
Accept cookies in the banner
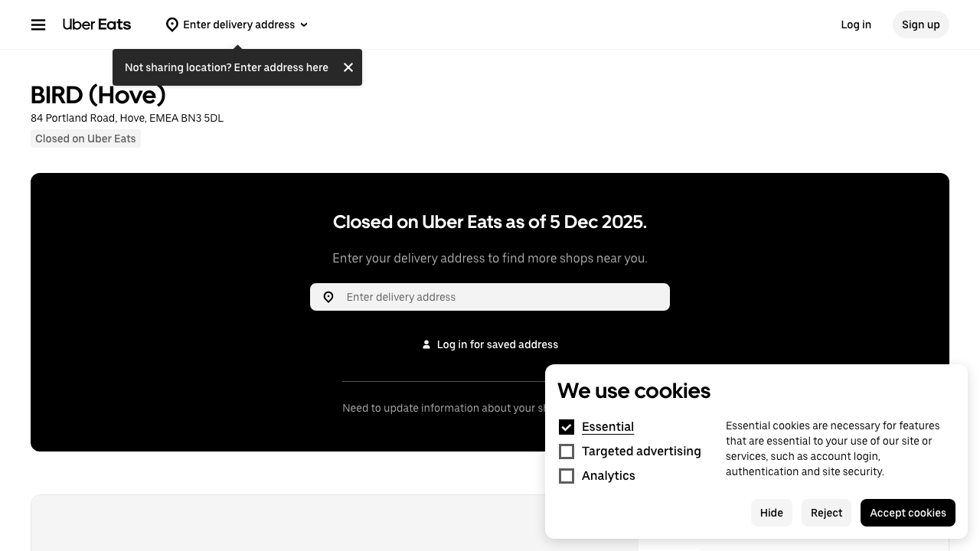pyautogui.click(x=907, y=513)
